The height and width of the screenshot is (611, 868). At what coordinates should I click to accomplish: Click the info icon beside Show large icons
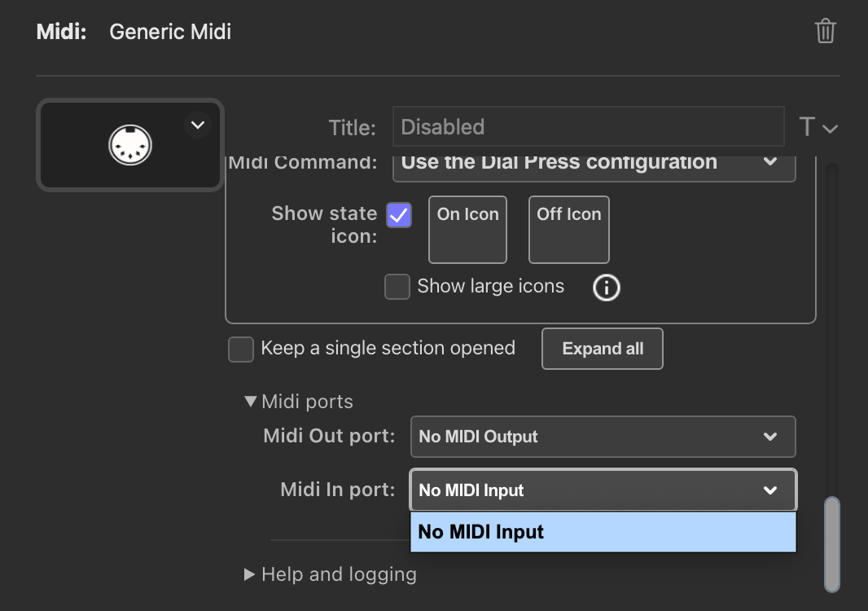point(606,287)
